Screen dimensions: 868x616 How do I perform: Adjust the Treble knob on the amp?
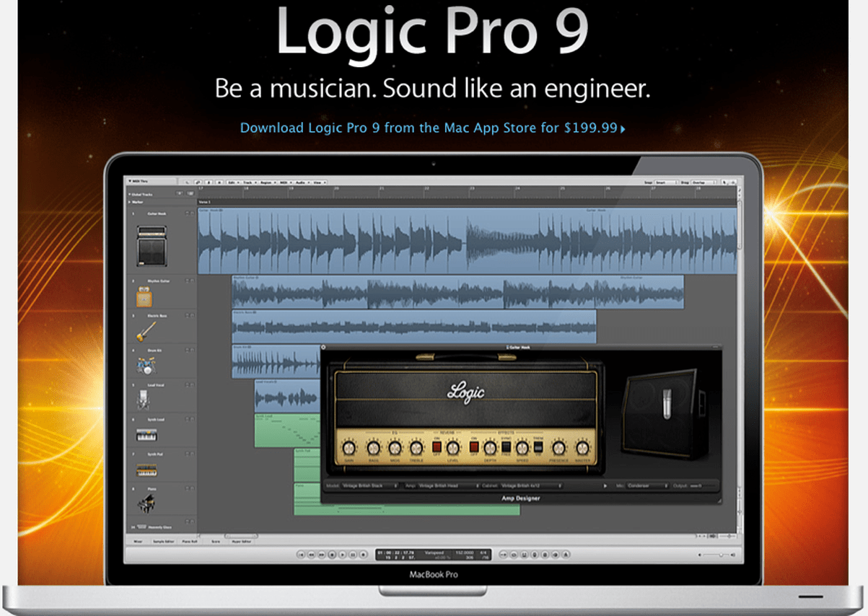pos(416,447)
